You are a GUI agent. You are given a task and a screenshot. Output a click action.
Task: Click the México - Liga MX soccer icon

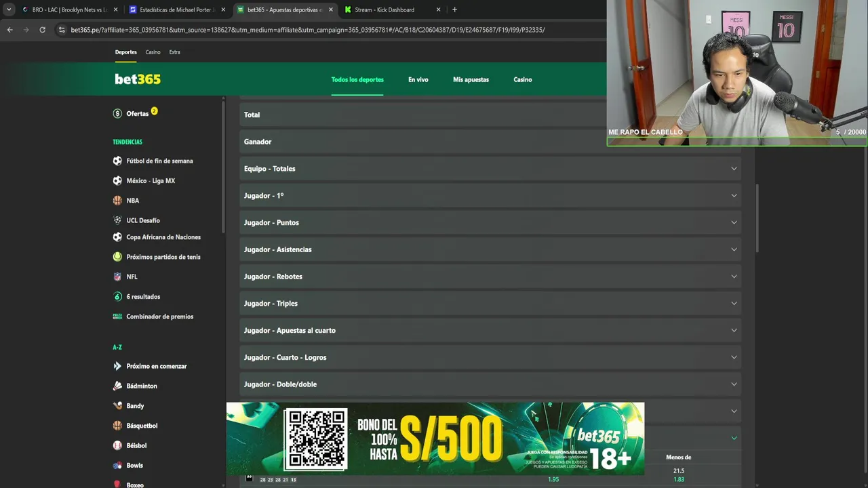pyautogui.click(x=117, y=181)
